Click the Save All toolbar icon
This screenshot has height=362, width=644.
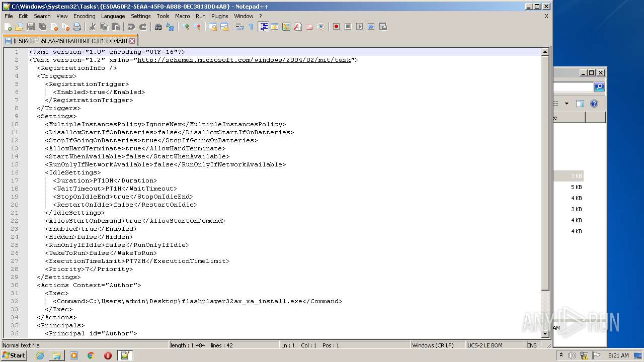tap(42, 27)
